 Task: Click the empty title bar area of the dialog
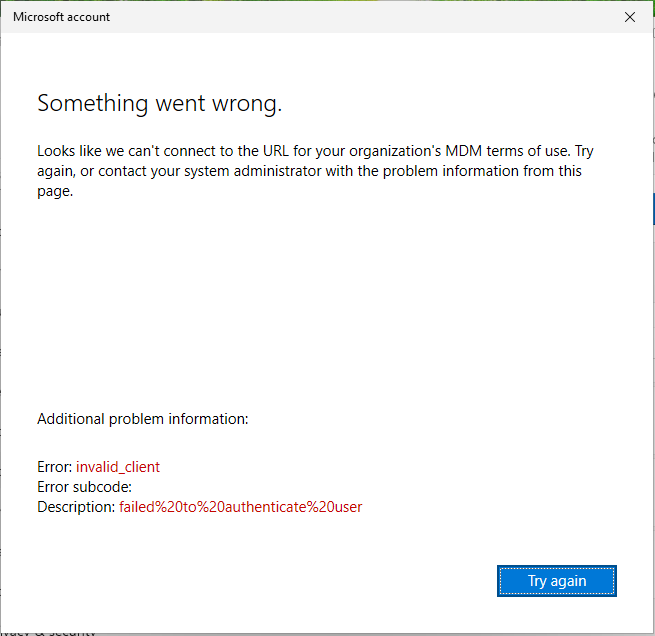[x=350, y=17]
